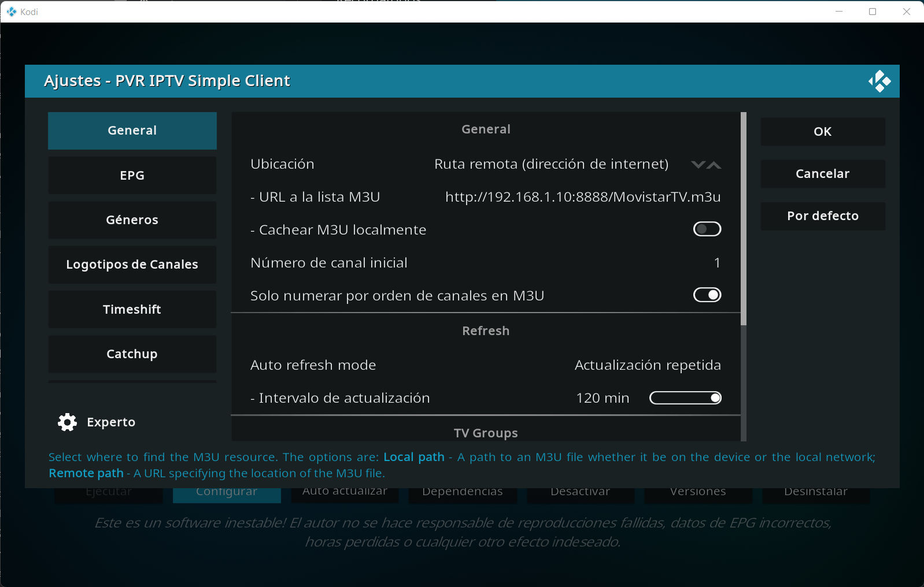Click the up arrow for Ubicación
Image resolution: width=924 pixels, height=587 pixels.
pyautogui.click(x=714, y=165)
